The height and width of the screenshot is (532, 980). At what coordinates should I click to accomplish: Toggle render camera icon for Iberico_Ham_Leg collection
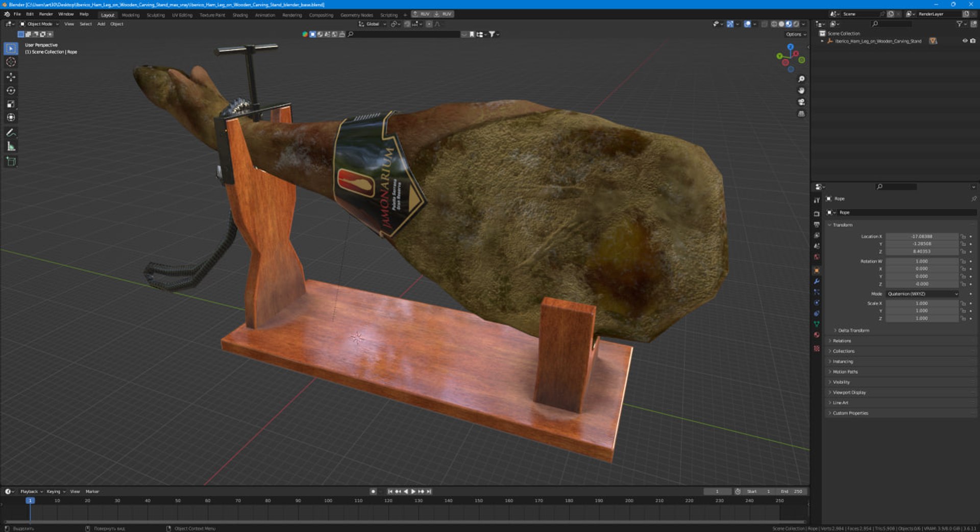[x=973, y=41]
